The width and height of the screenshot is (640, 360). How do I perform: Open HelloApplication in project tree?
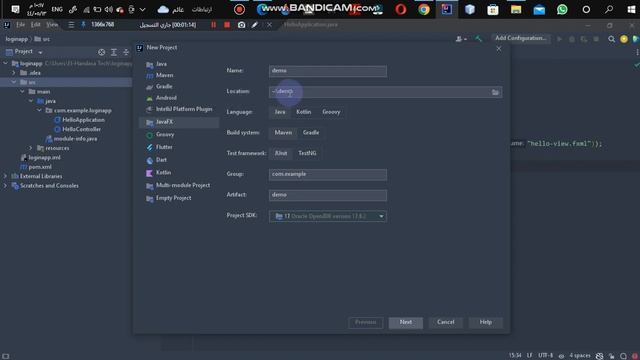pyautogui.click(x=83, y=120)
